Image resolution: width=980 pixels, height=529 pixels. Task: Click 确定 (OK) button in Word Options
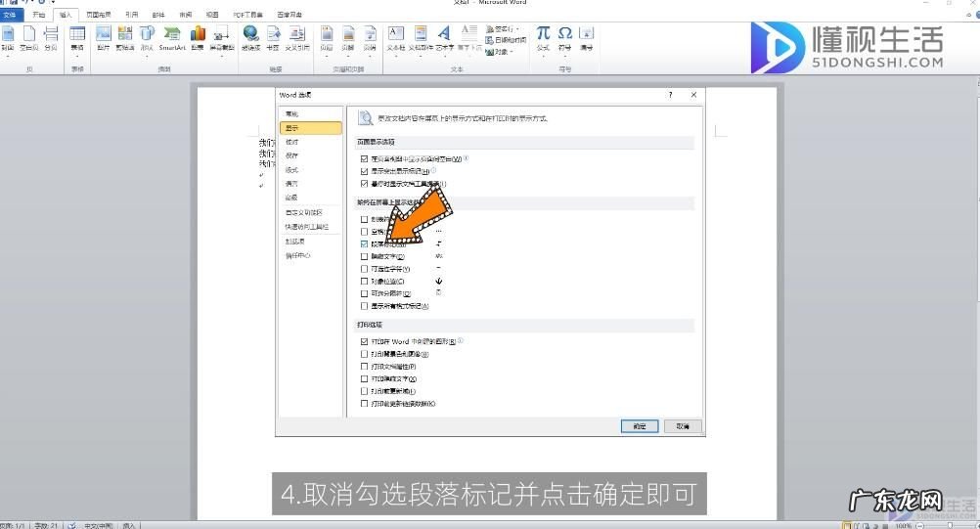[640, 426]
